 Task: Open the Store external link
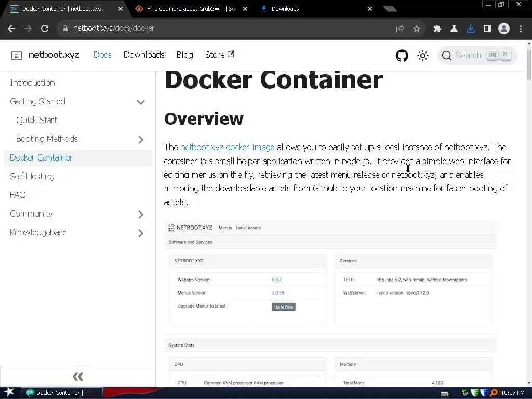click(220, 55)
